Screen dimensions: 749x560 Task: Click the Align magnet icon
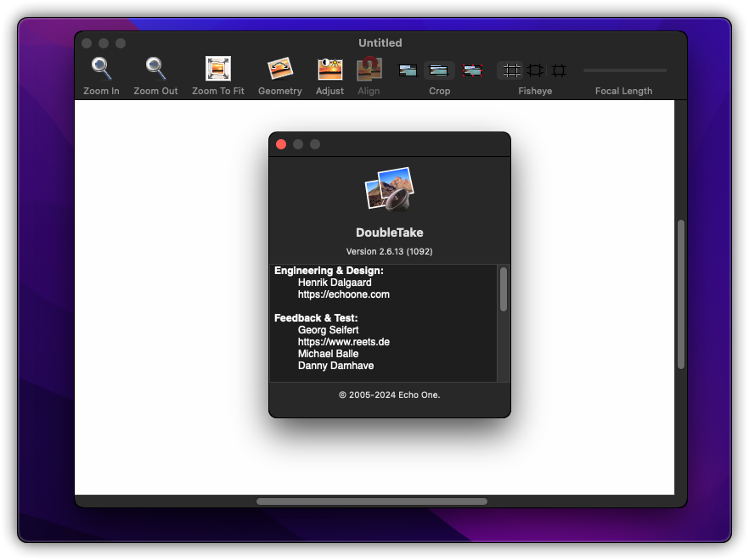point(369,69)
